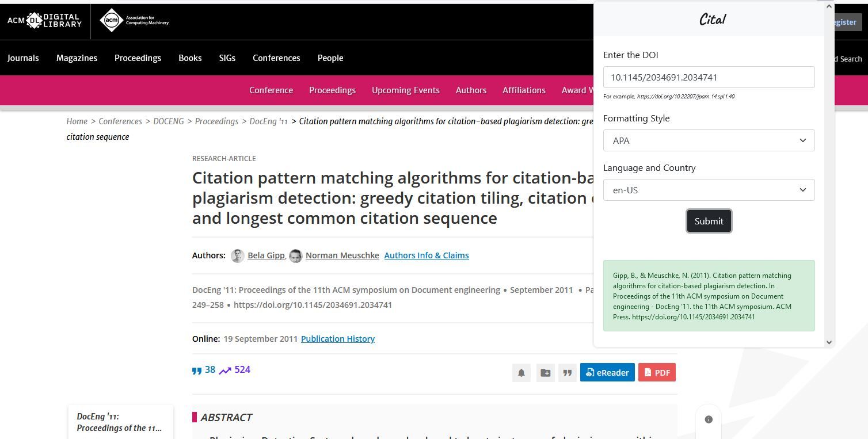Open Magazines menu
868x439 pixels.
[77, 58]
